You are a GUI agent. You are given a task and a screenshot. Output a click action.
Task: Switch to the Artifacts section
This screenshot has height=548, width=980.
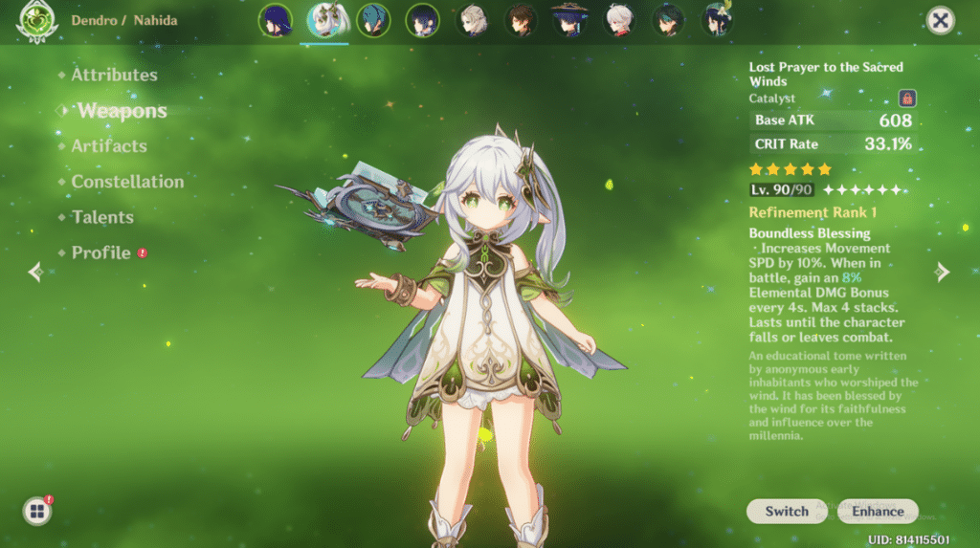click(x=108, y=146)
